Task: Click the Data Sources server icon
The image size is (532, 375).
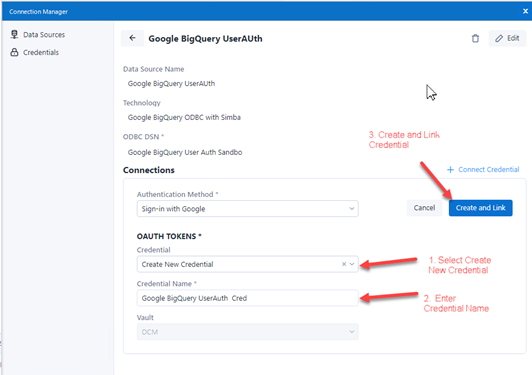Action: coord(14,35)
